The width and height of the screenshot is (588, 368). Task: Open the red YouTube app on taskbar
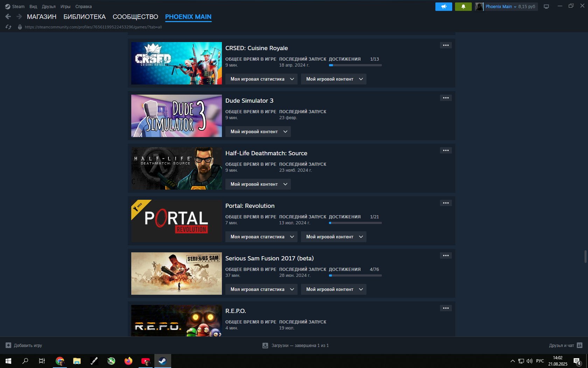[146, 361]
